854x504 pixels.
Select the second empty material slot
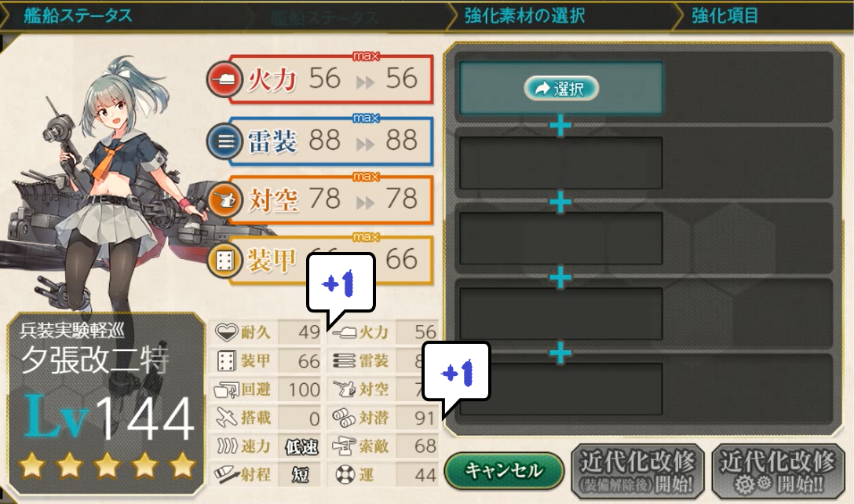pos(561,163)
